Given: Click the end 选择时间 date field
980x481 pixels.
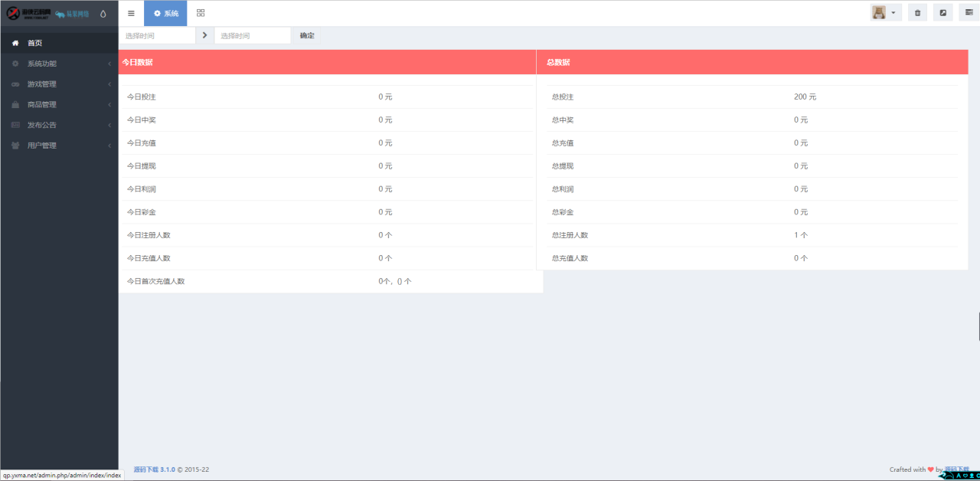Looking at the screenshot, I should tap(253, 35).
